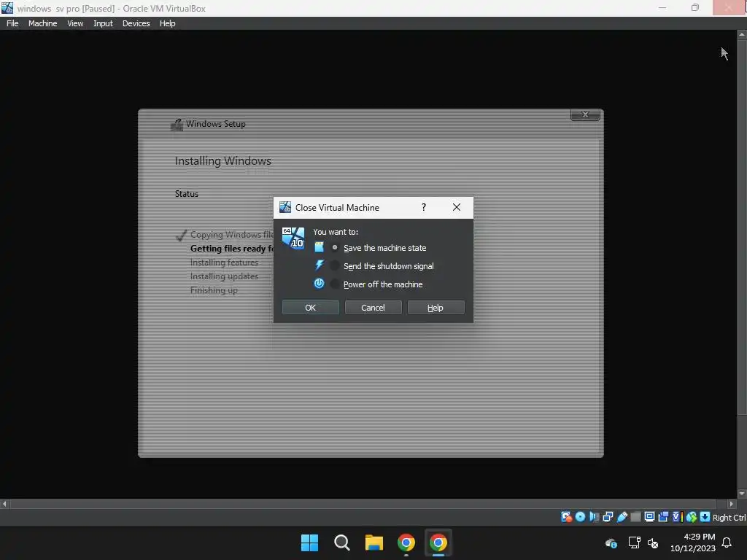Image resolution: width=747 pixels, height=560 pixels.
Task: Choose 'Send the shutdown signal' radio option
Action: click(335, 265)
